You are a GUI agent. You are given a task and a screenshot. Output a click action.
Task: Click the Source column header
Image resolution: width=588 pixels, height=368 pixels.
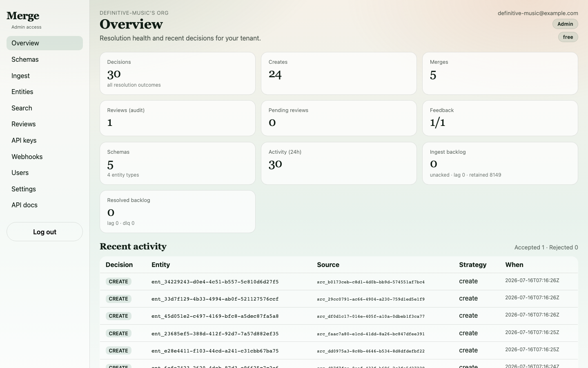[328, 265]
